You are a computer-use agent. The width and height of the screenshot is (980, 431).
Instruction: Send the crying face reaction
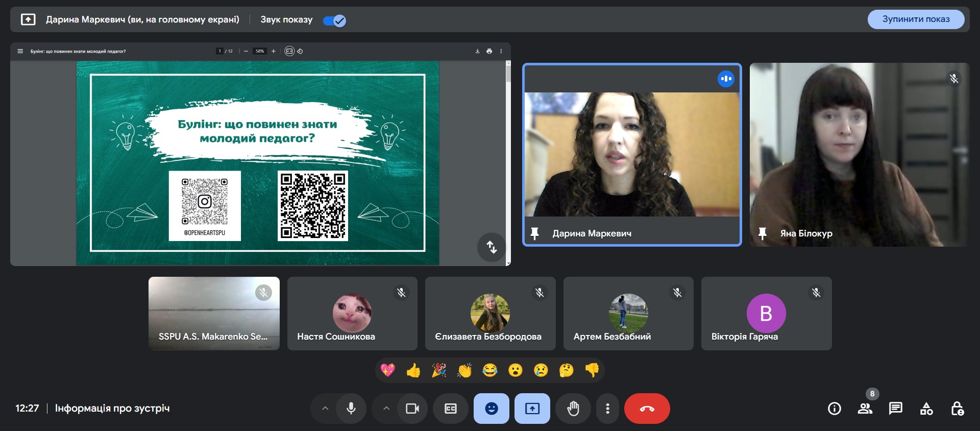point(541,370)
